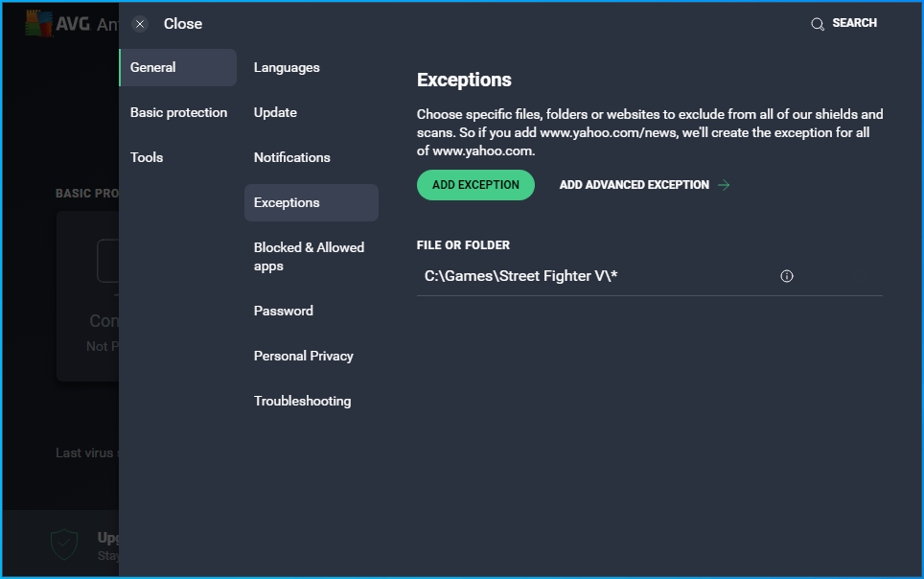Click the X close icon

point(140,24)
